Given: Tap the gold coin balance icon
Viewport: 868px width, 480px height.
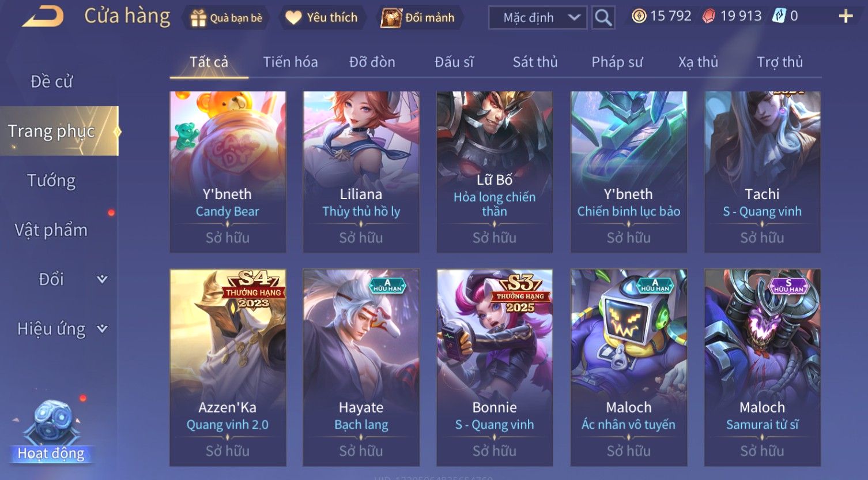Looking at the screenshot, I should [x=639, y=16].
